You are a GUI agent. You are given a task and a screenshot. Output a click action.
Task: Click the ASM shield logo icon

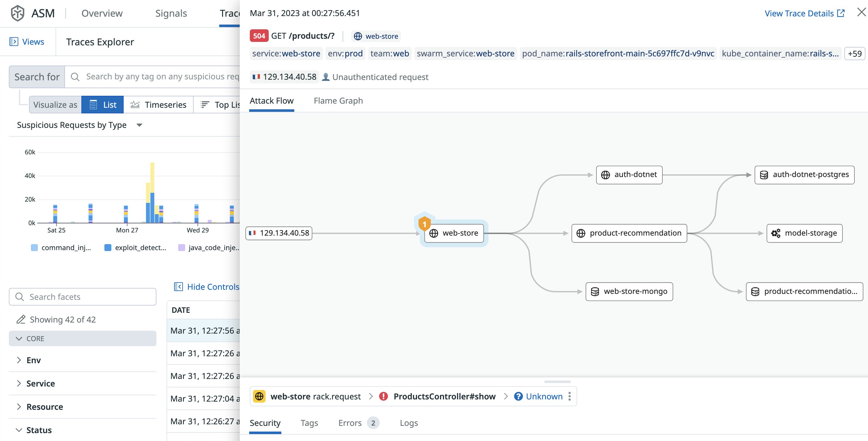point(18,13)
